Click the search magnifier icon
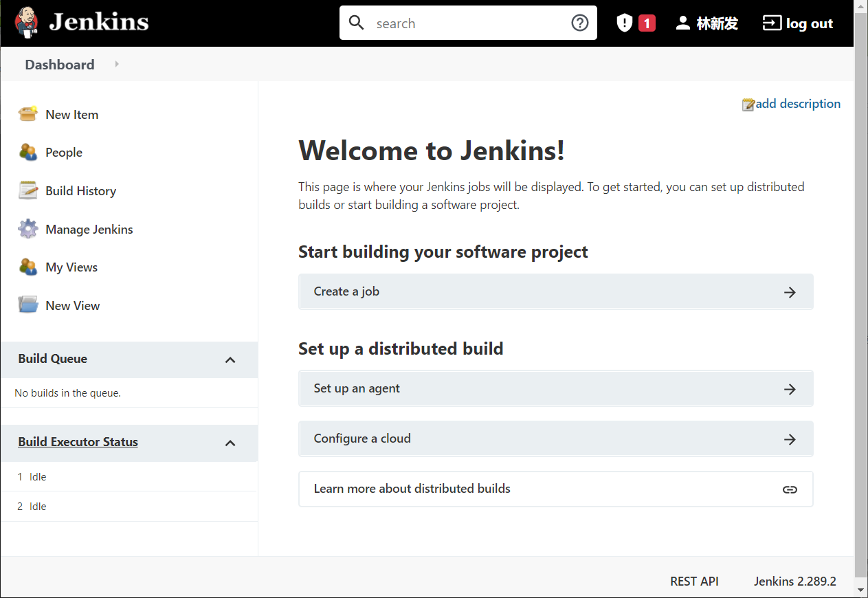Viewport: 868px width, 598px height. (357, 23)
